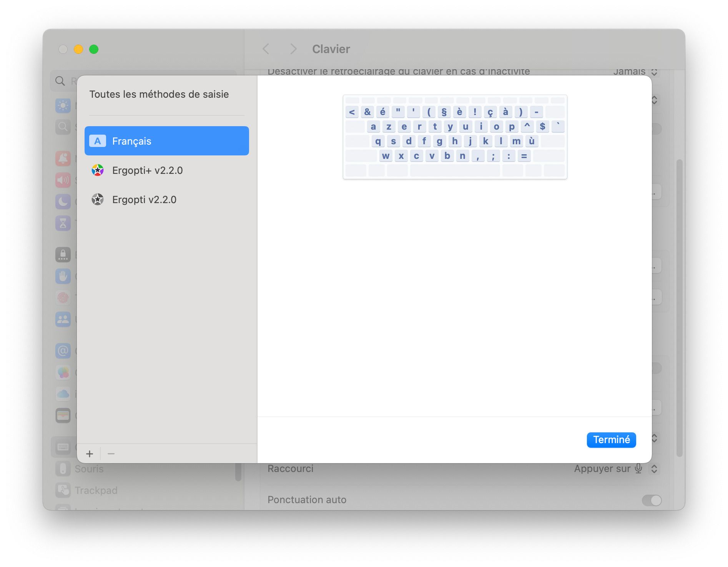
Task: Click the Ergopti+ rainbow star icon
Action: coord(98,170)
